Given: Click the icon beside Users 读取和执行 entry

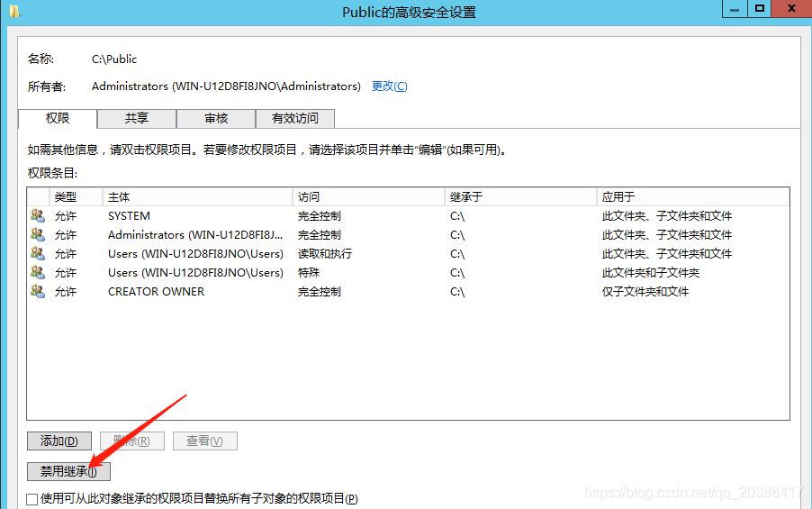Looking at the screenshot, I should [38, 254].
